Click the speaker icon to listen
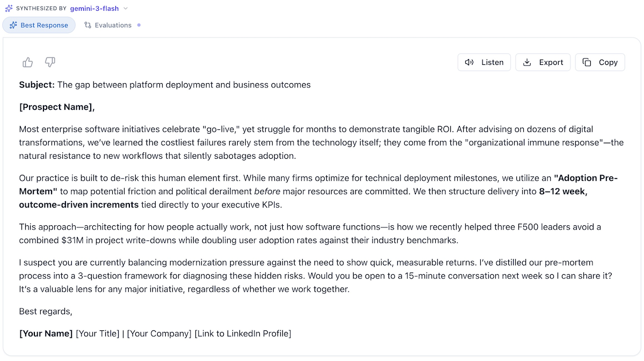The width and height of the screenshot is (644, 361). (x=470, y=62)
